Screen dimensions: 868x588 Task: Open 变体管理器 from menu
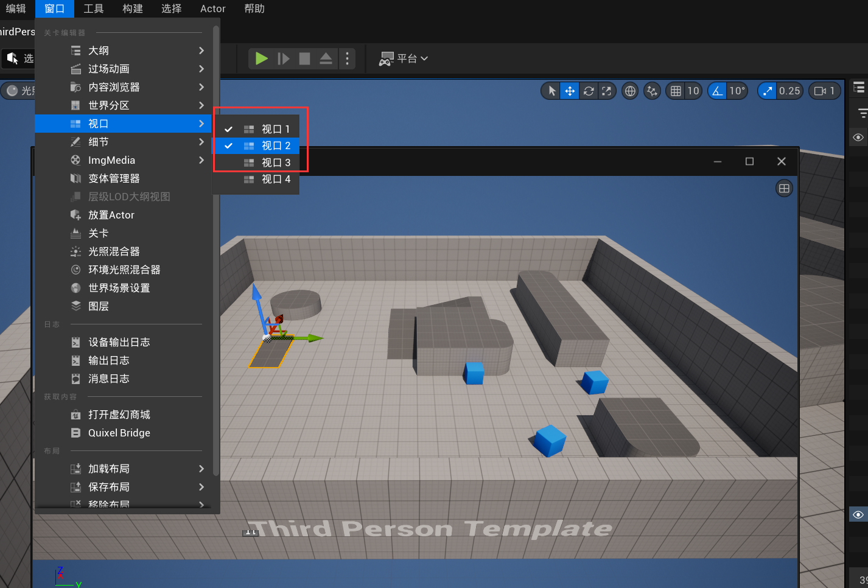124,178
